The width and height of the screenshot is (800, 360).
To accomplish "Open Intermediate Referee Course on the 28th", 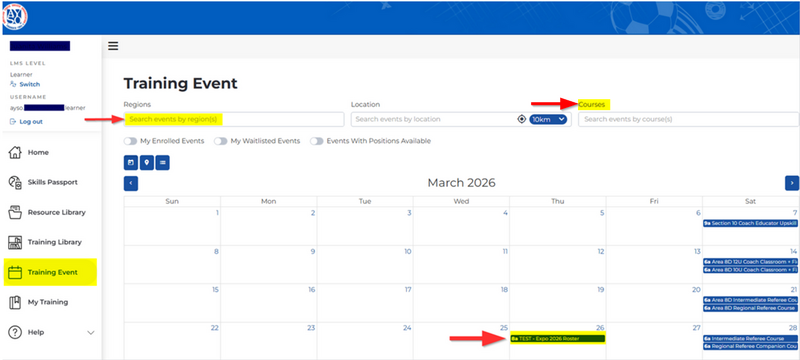I will (750, 339).
